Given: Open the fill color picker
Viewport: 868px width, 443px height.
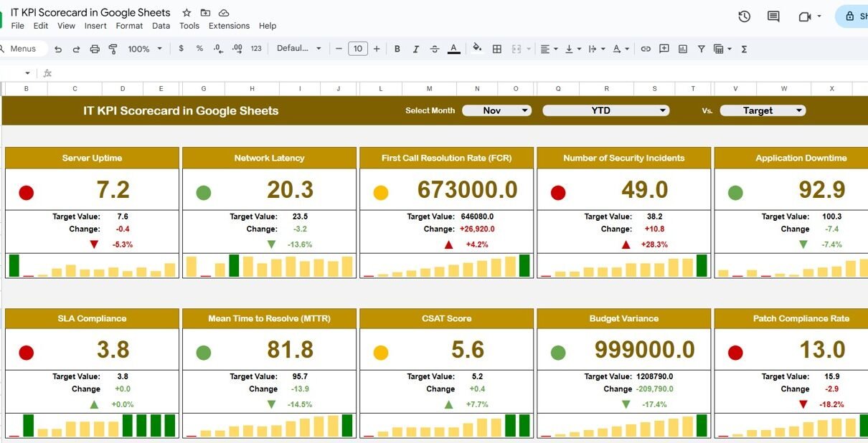Looking at the screenshot, I should point(477,49).
